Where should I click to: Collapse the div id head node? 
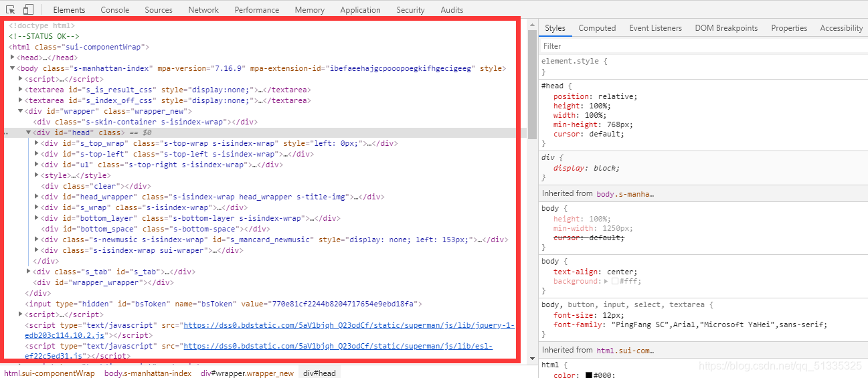tap(29, 132)
